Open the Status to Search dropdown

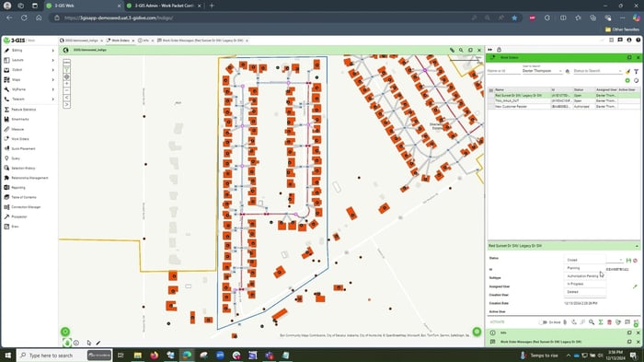click(x=597, y=71)
